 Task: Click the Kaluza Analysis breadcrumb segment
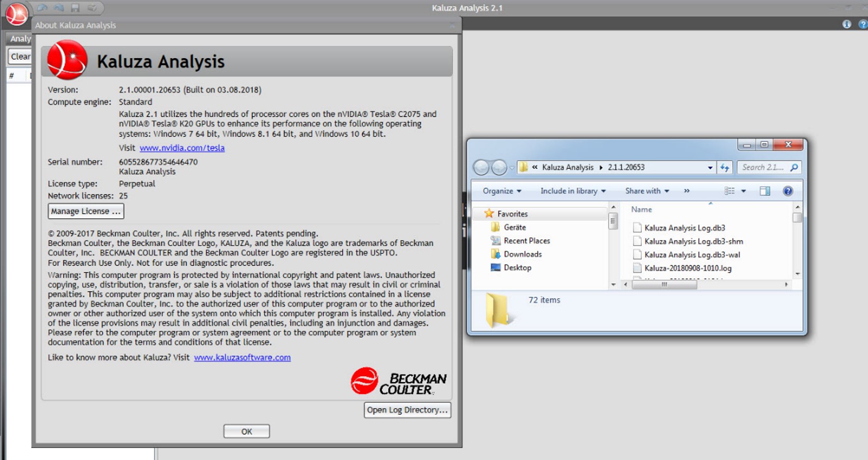point(568,167)
